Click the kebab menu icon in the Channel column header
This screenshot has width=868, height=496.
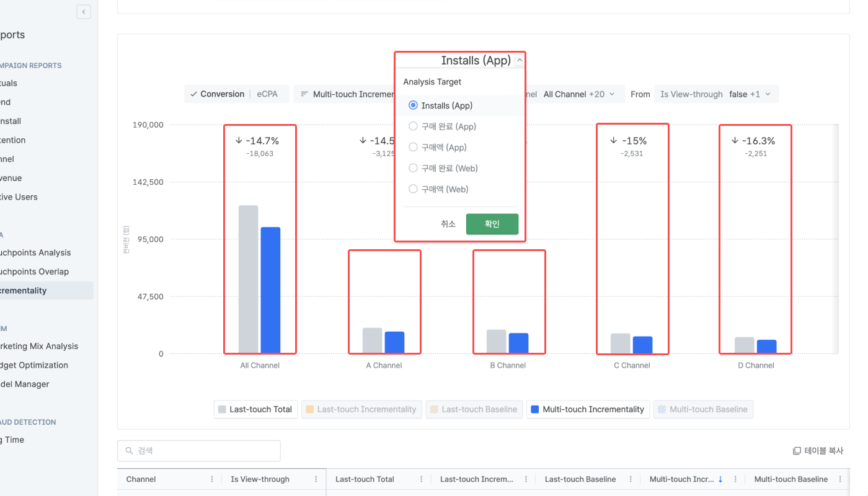tap(212, 479)
